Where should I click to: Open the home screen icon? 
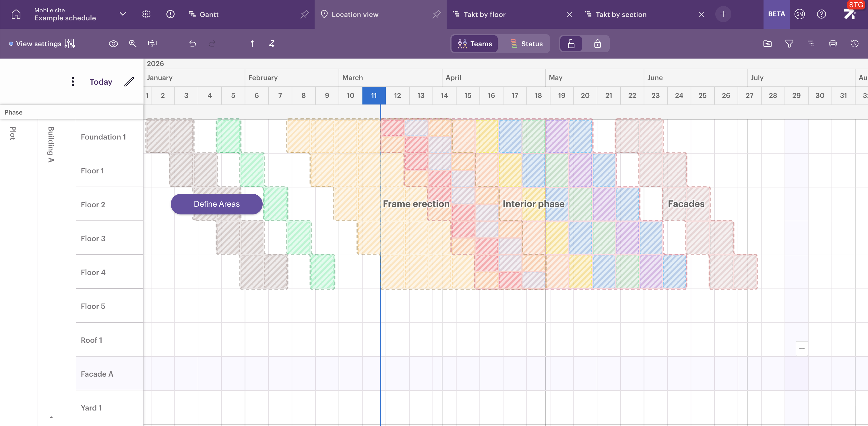point(16,14)
